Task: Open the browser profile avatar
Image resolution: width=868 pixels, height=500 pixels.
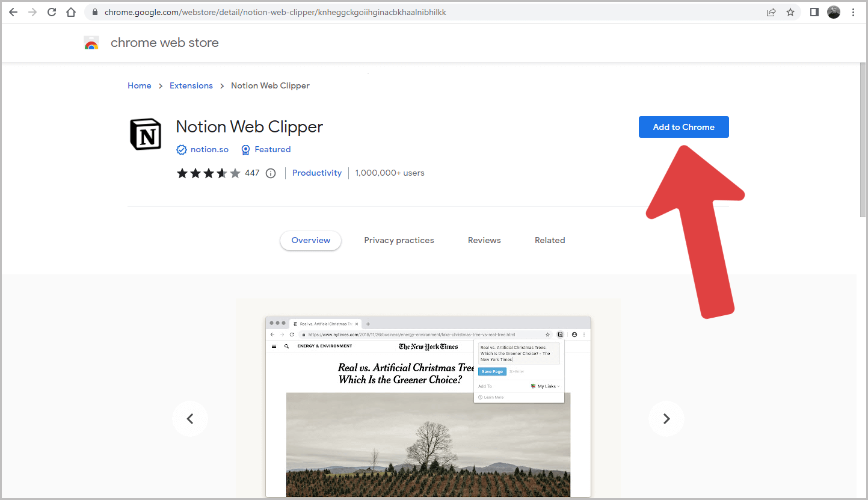Action: pos(833,12)
